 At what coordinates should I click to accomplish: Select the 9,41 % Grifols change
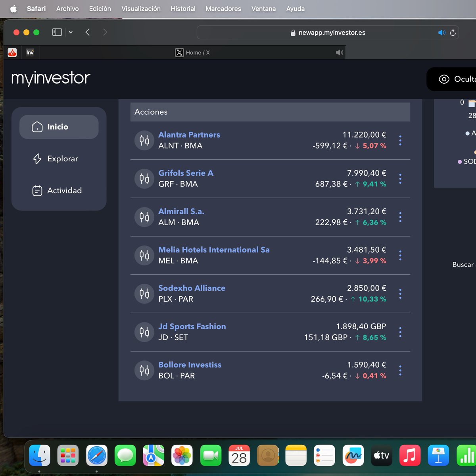click(x=374, y=184)
